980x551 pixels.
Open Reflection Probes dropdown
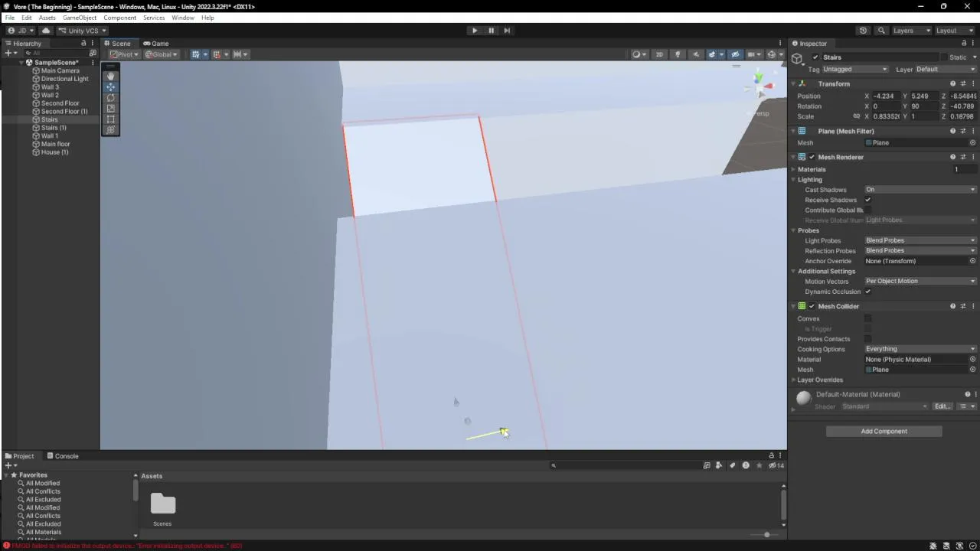[920, 250]
